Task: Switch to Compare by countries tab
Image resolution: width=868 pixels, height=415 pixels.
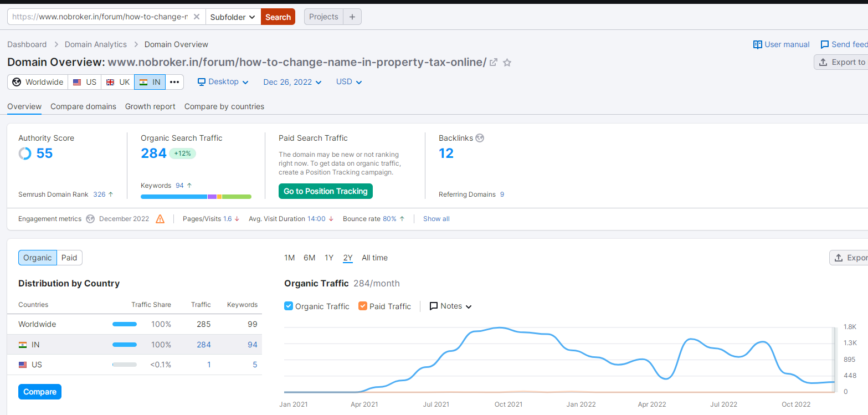Action: pos(224,106)
